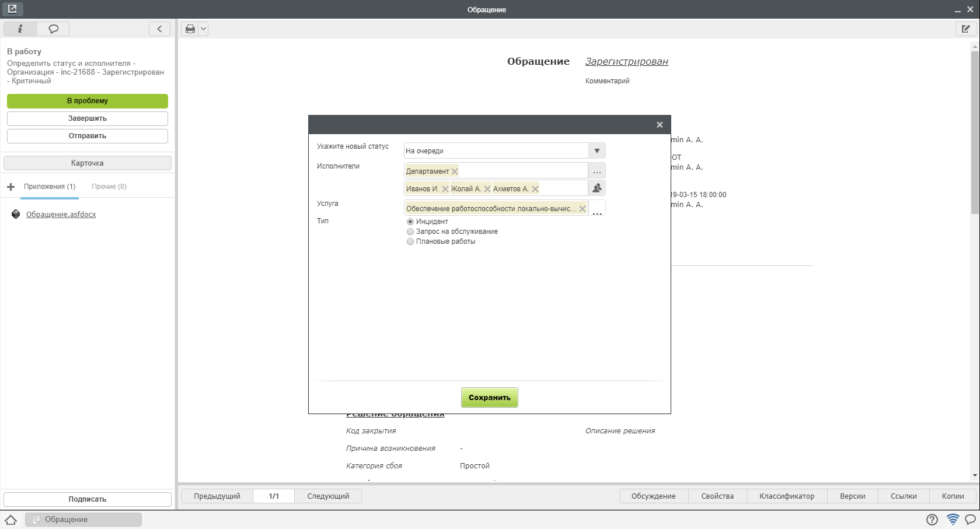
Task: Click the 'Описание решения' label
Action: (x=620, y=431)
